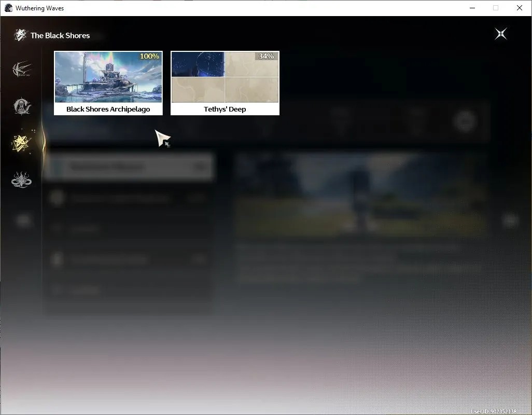The width and height of the screenshot is (532, 415).
Task: Select the second sidebar region emblem icon
Action: [22, 106]
